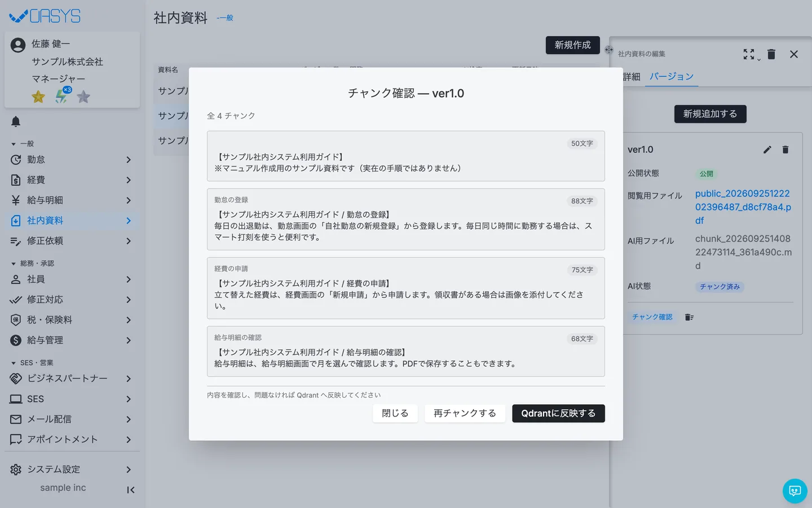The height and width of the screenshot is (508, 812).
Task: Expand the 勤怠 menu chevron
Action: (x=129, y=160)
